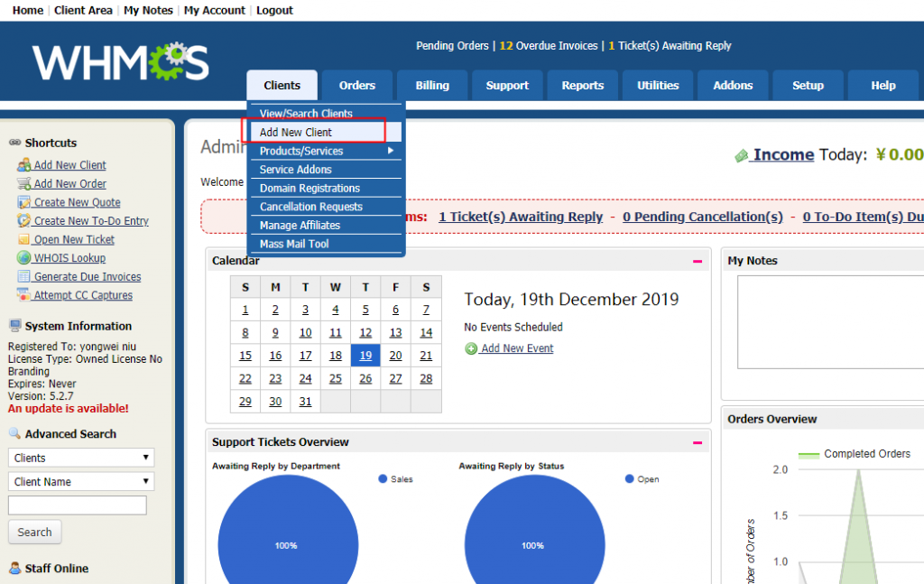Open the Create New Quote shortcut link

pos(78,202)
